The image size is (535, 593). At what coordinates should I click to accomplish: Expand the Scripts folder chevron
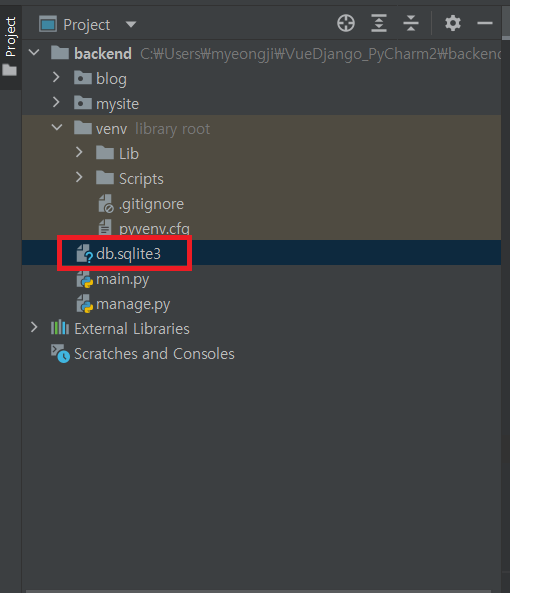(79, 177)
